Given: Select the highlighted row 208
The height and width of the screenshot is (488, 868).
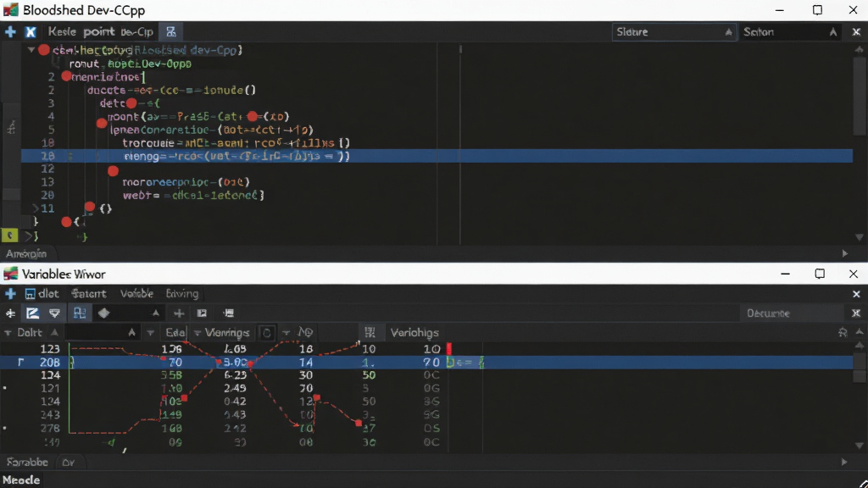Looking at the screenshot, I should pyautogui.click(x=426, y=363).
